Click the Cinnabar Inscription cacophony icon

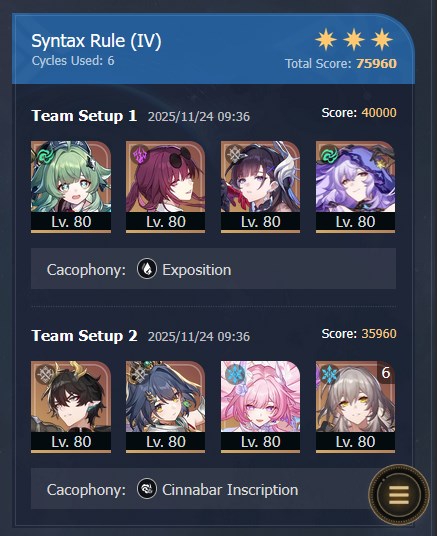(x=147, y=489)
